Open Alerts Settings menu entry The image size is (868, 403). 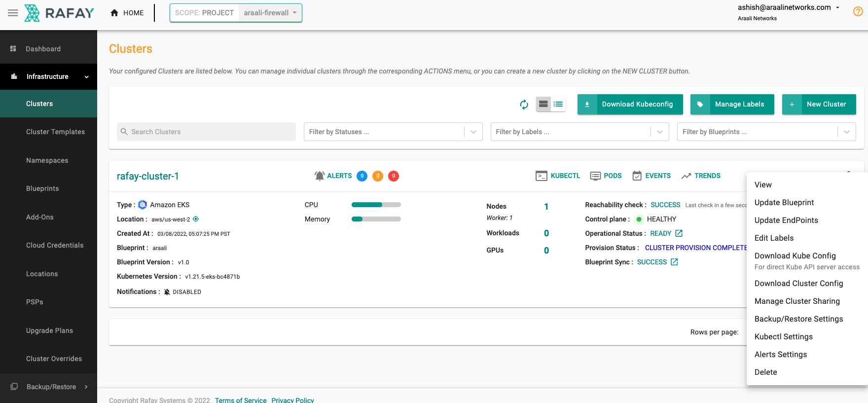807,354
